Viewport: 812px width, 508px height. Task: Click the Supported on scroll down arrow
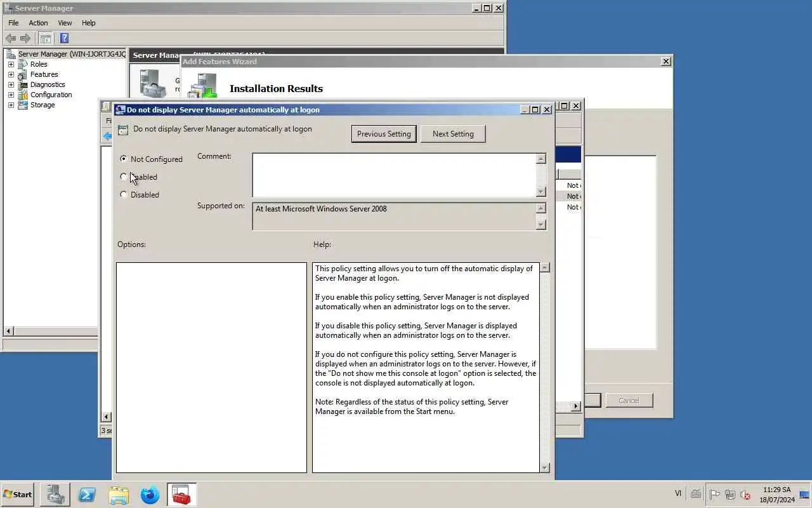541,224
